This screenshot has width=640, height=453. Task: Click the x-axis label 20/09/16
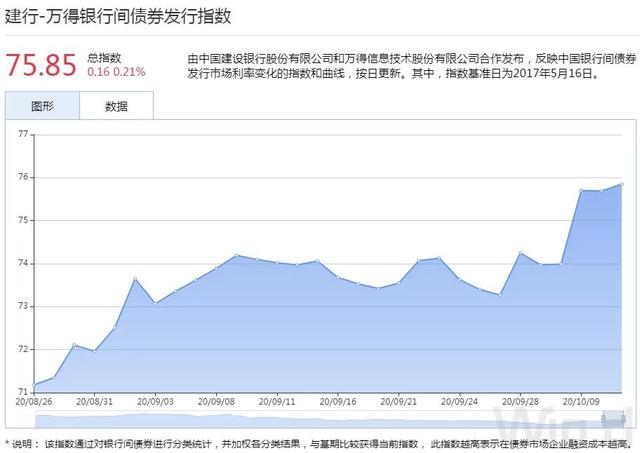pos(338,402)
